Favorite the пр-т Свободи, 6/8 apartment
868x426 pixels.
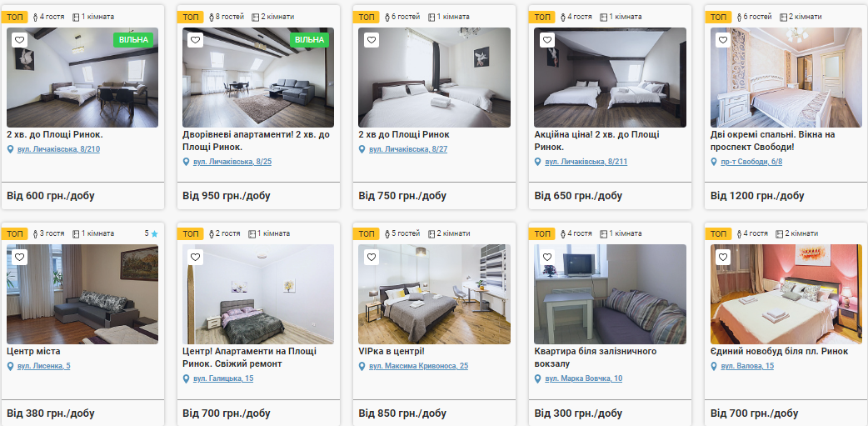click(722, 40)
